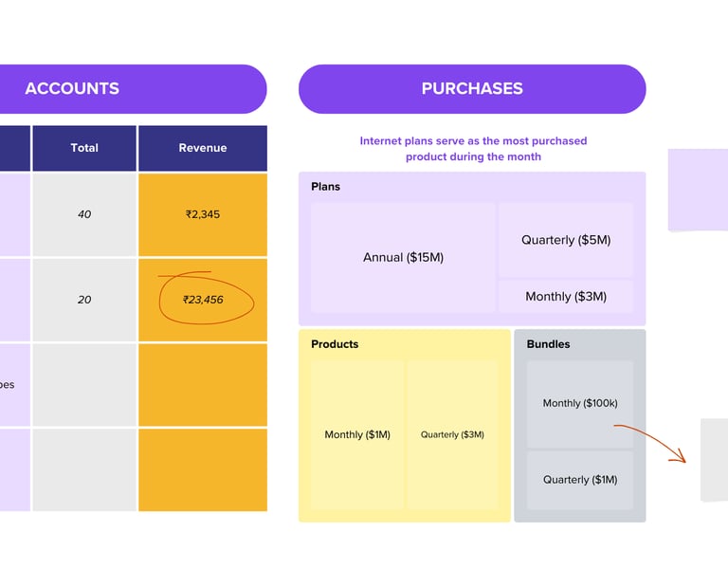Click the Internet plans subtitle text
Viewport: 728px width, 587px height.
tap(473, 149)
